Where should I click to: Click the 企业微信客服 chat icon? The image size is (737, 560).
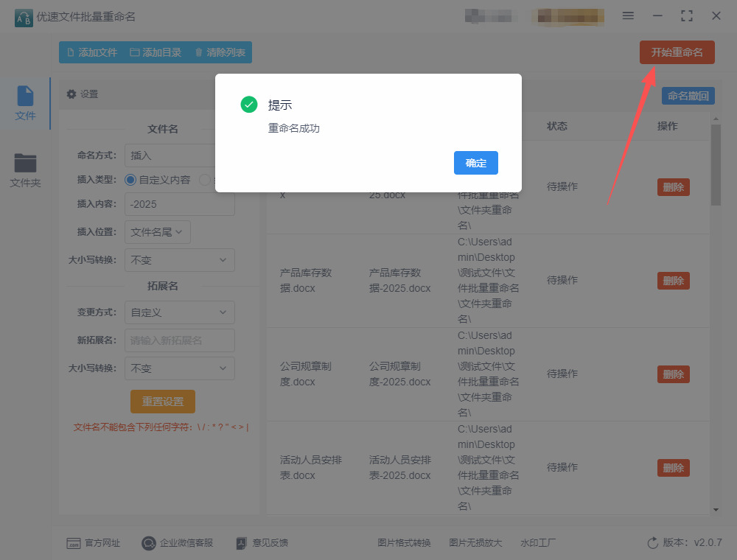coord(149,543)
